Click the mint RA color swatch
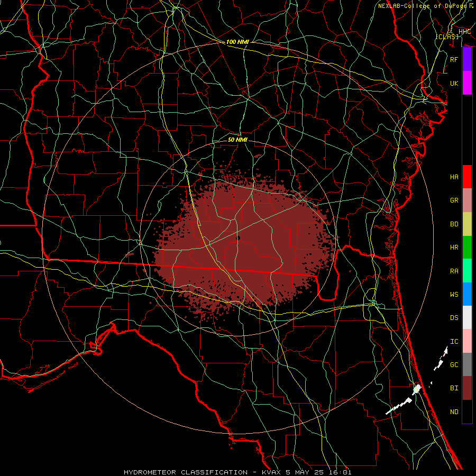 (x=467, y=271)
